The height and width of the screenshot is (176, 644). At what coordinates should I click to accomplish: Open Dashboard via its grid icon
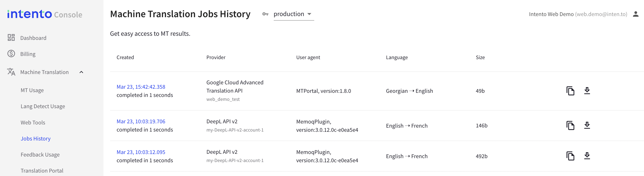click(11, 38)
